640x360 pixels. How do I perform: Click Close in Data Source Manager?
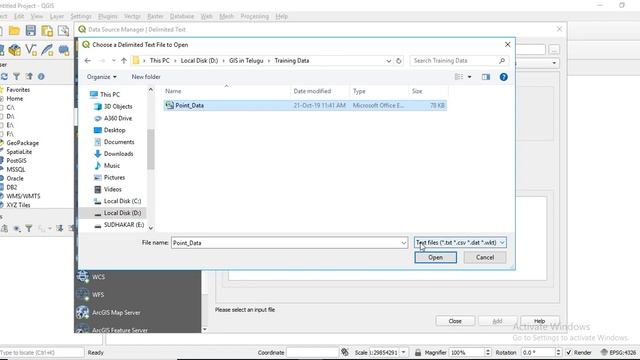tap(455, 321)
